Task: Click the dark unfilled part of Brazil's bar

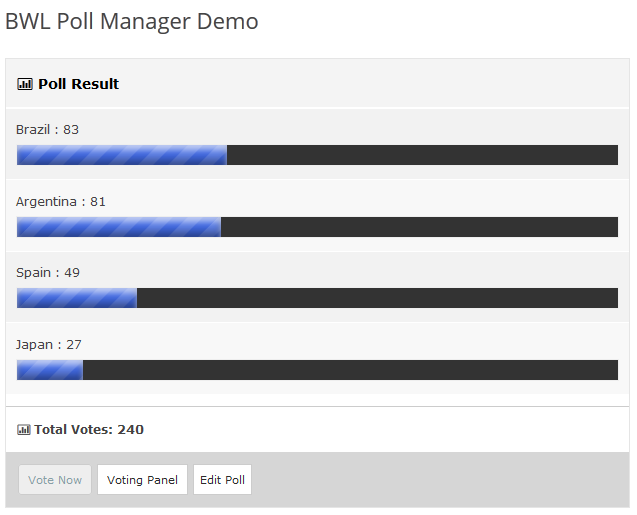Action: coord(422,155)
